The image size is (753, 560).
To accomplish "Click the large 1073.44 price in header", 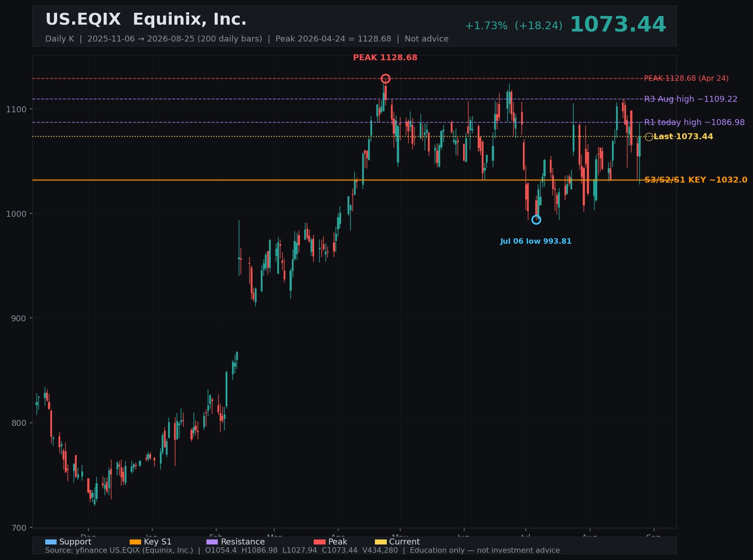I will pos(618,25).
